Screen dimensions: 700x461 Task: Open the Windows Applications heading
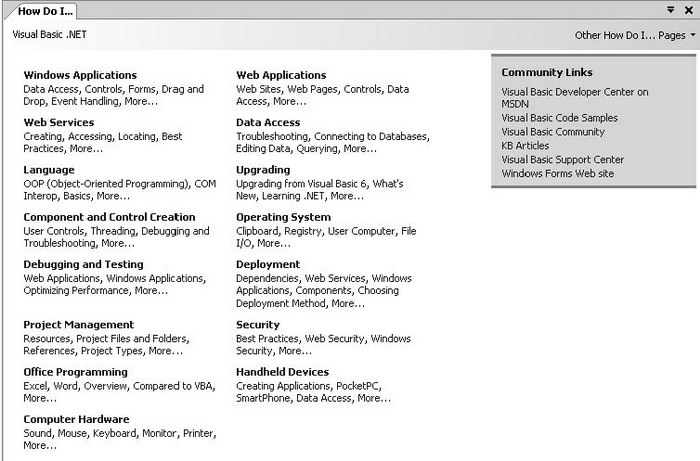click(x=80, y=75)
